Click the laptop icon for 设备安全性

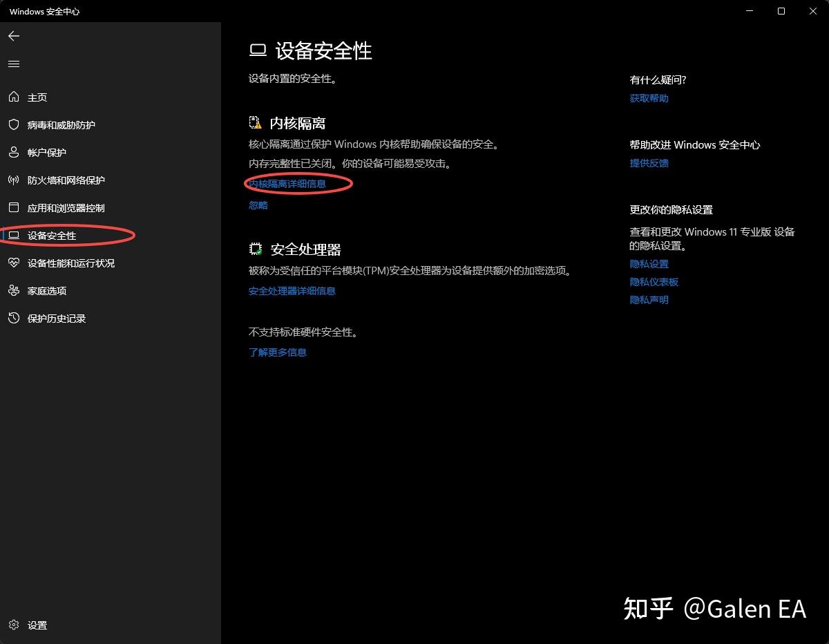(13, 236)
